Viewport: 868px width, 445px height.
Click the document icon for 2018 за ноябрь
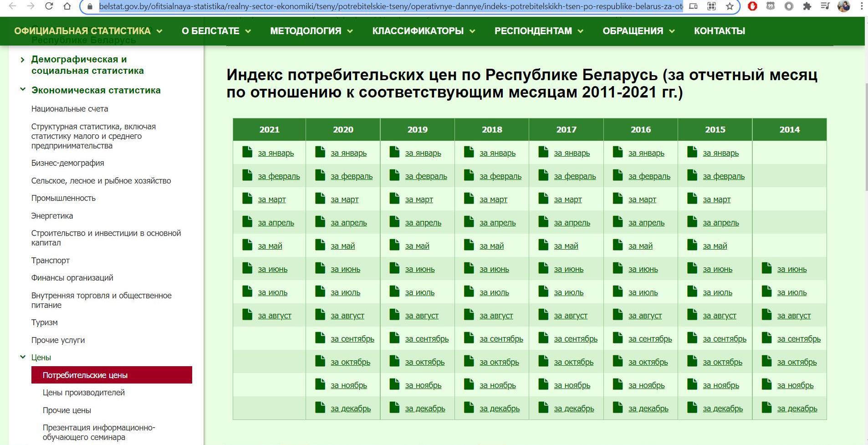click(x=469, y=384)
